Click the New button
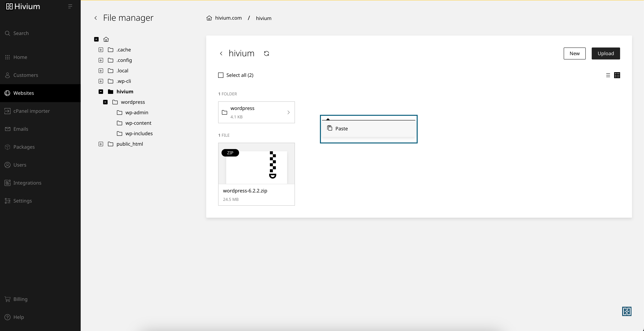 coord(575,53)
